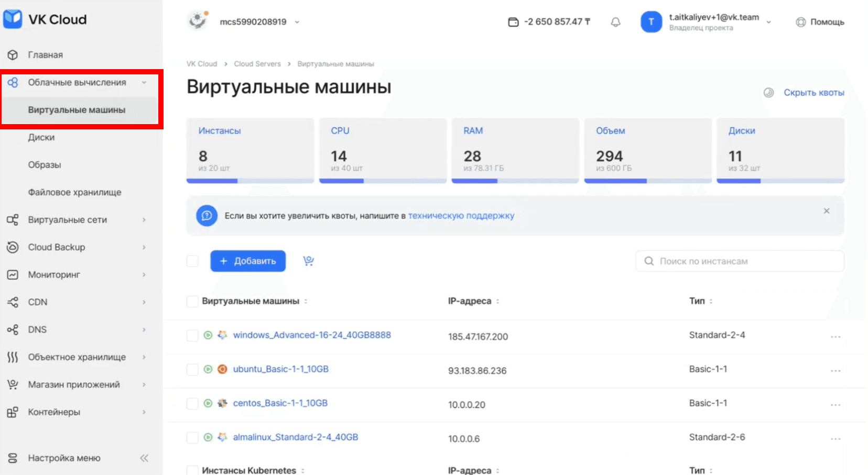Click the Добавить button
Screen dimensions: 868x475
248,261
